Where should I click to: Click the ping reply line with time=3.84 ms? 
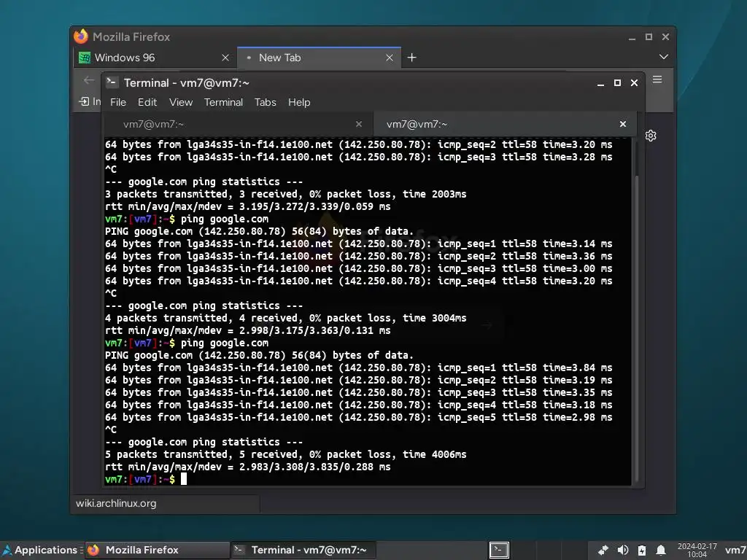pyautogui.click(x=359, y=368)
